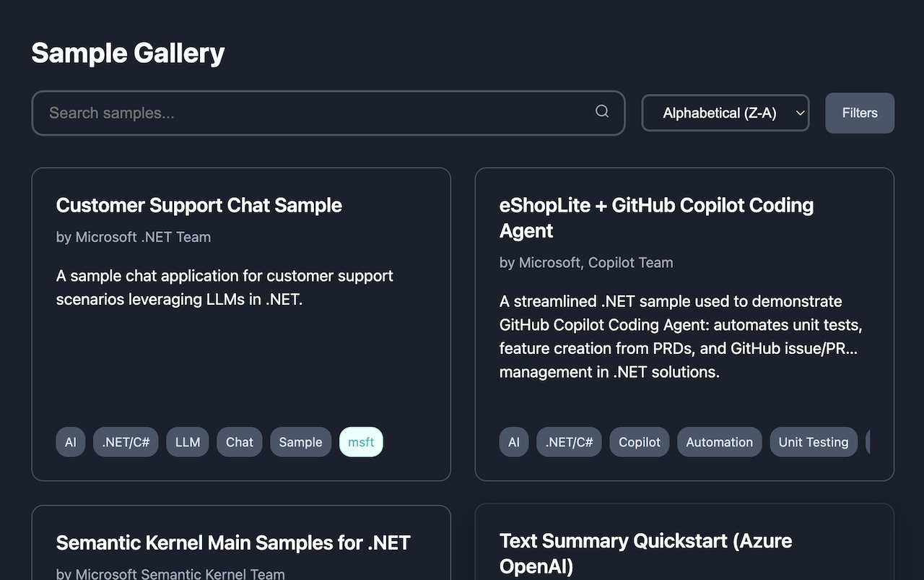Click .NET/C# tag on Customer Support card

(126, 443)
